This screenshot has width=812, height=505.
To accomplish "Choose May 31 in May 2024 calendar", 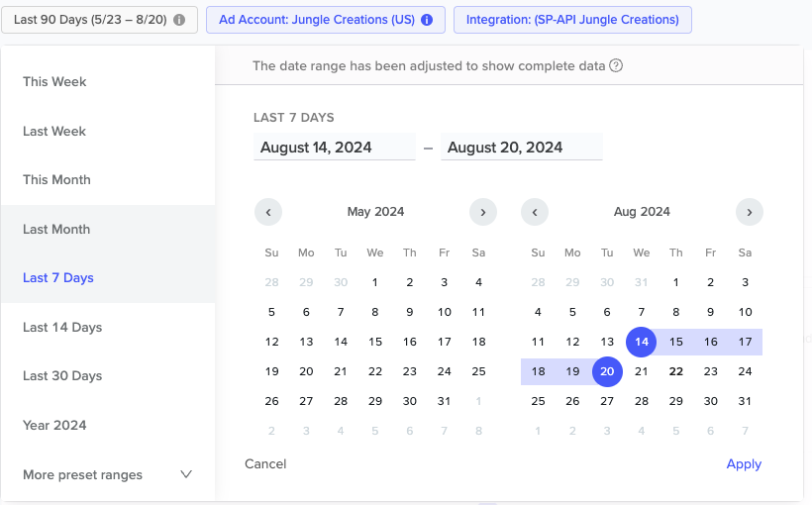I will click(x=444, y=401).
